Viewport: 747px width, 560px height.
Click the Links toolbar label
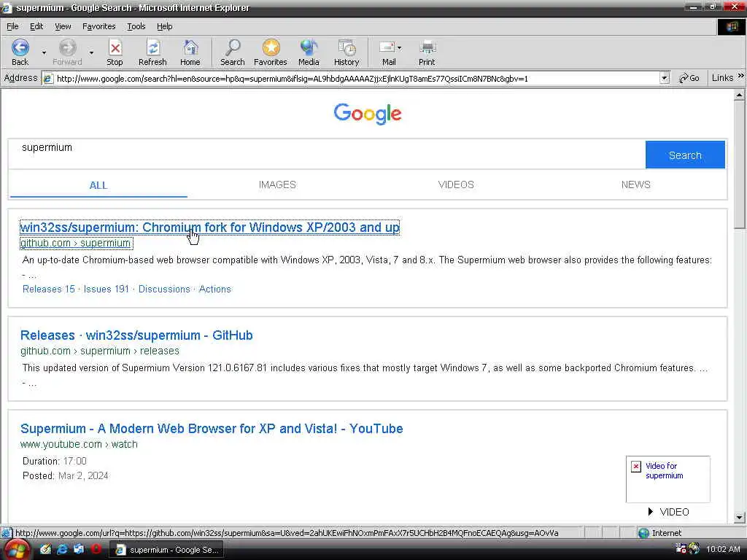click(x=722, y=77)
